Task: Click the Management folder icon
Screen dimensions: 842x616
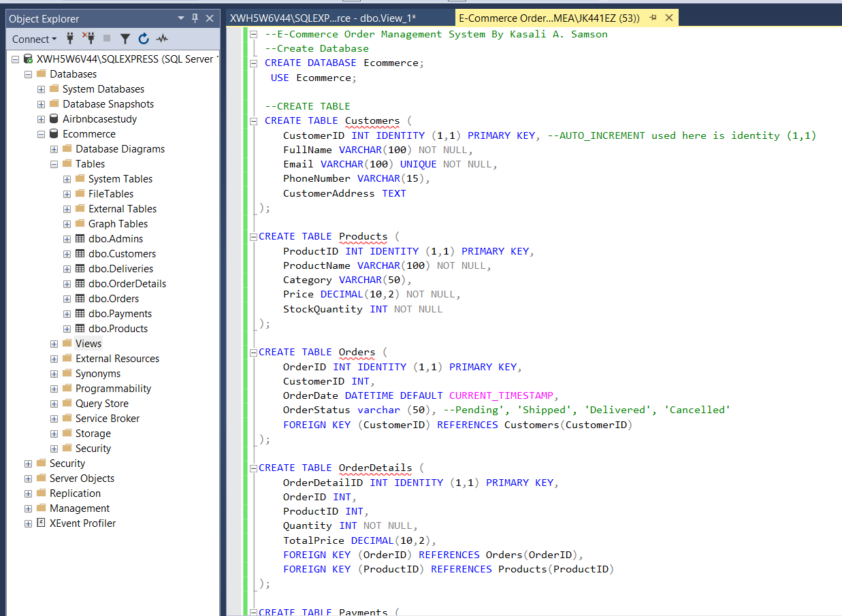Action: point(41,508)
